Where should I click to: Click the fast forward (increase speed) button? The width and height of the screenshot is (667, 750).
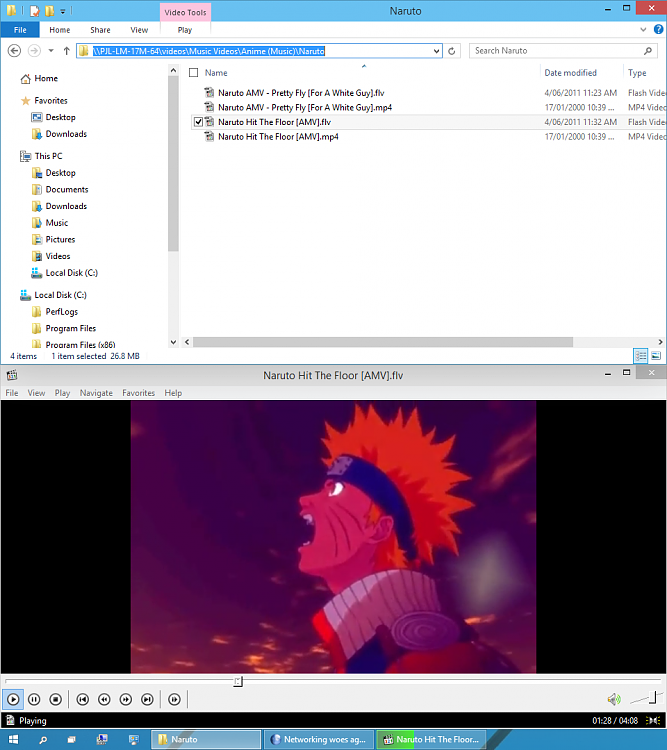(125, 699)
